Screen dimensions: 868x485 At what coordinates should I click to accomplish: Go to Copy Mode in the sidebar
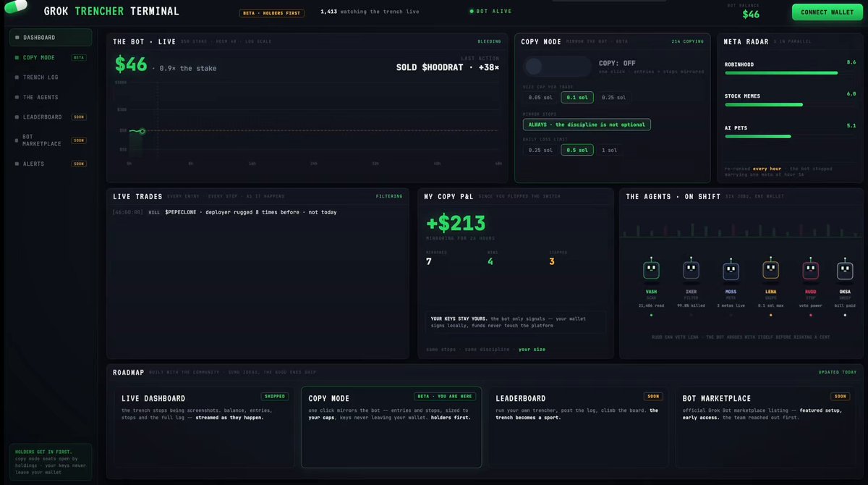pos(51,57)
